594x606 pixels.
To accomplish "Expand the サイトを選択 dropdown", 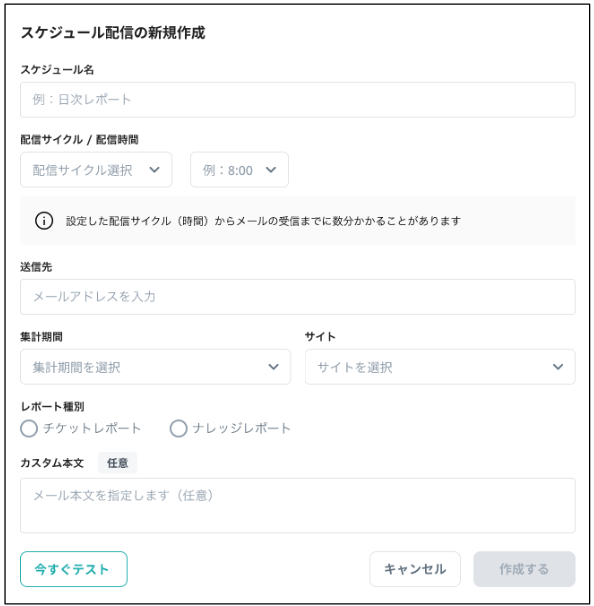I will (440, 367).
